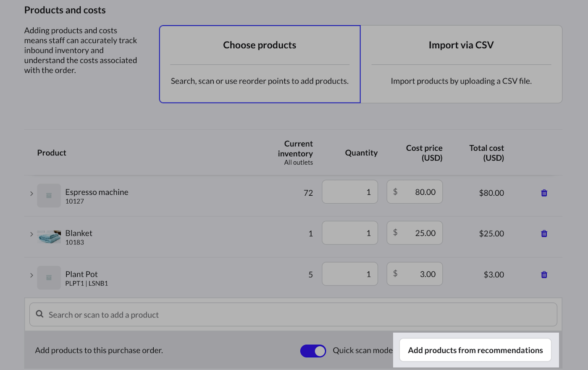Expand the Plant Pot row chevron
This screenshot has width=588, height=370.
click(31, 275)
